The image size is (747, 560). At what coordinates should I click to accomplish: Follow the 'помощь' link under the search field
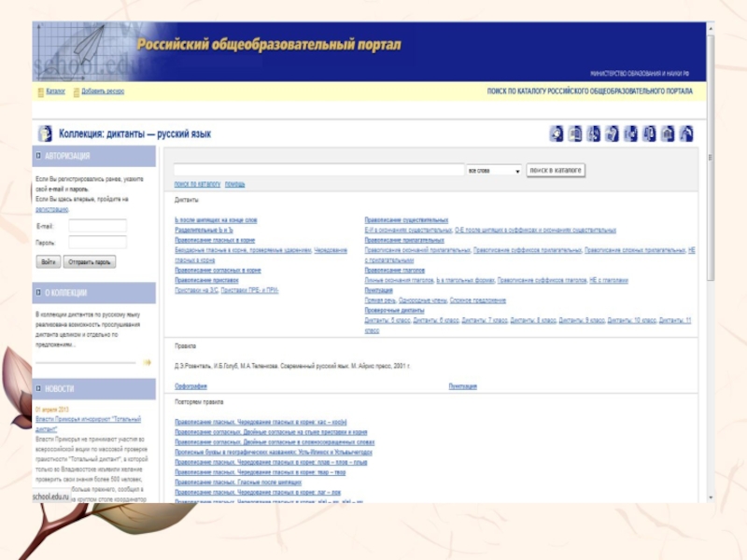coord(235,184)
